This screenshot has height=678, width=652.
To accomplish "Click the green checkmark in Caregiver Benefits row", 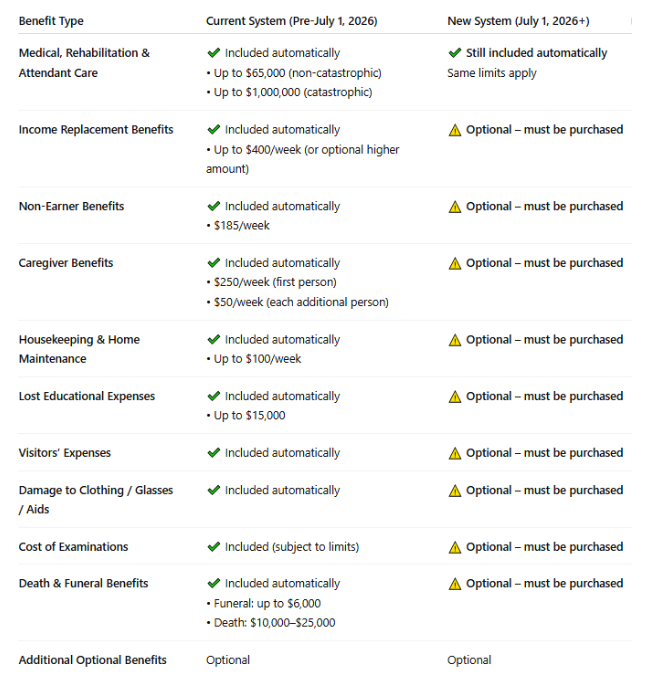I will point(213,263).
